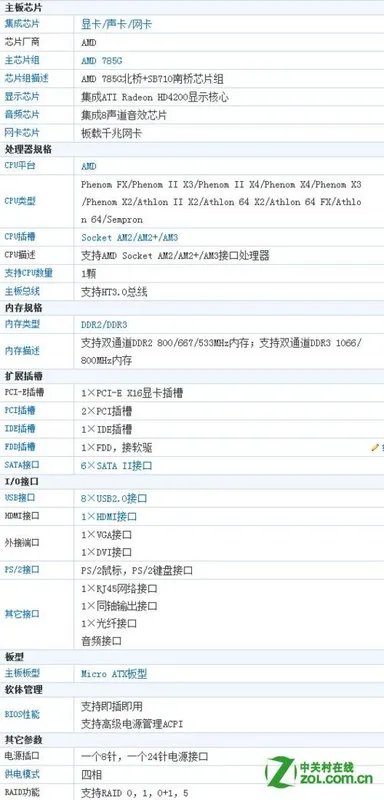Viewport: 384px width, 800px height.
Task: Click the 1×PCI-E X16显卡插槽 value
Action: click(132, 393)
